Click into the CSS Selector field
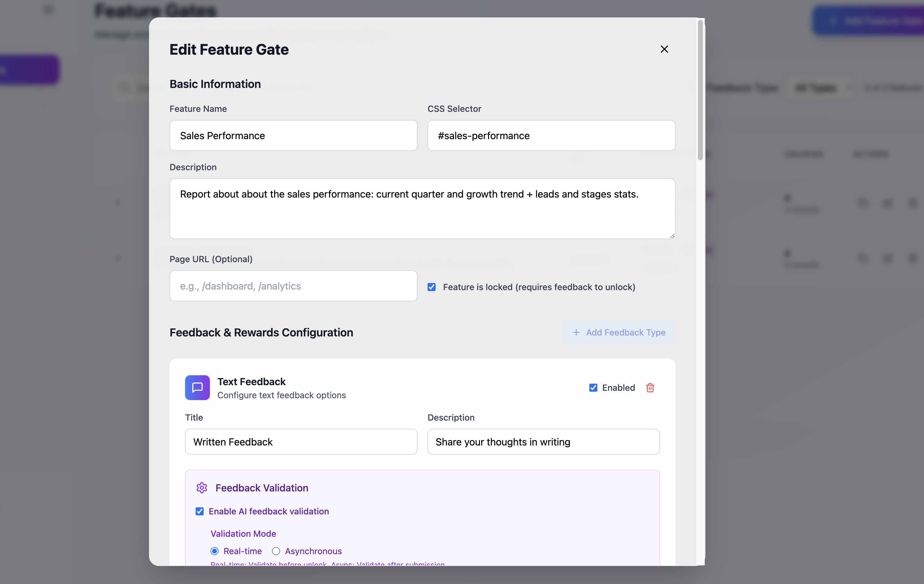This screenshot has width=924, height=584. pos(551,135)
